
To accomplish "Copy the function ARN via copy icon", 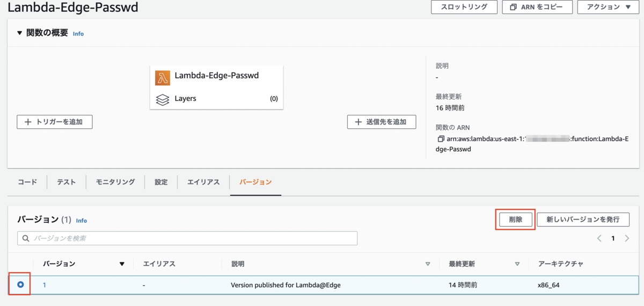I will coord(441,139).
